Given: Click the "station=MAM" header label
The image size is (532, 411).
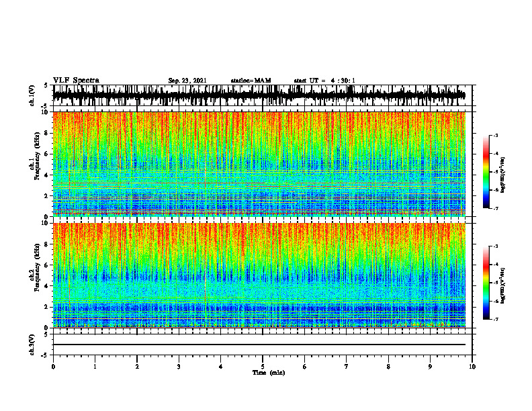Looking at the screenshot, I should (x=251, y=81).
